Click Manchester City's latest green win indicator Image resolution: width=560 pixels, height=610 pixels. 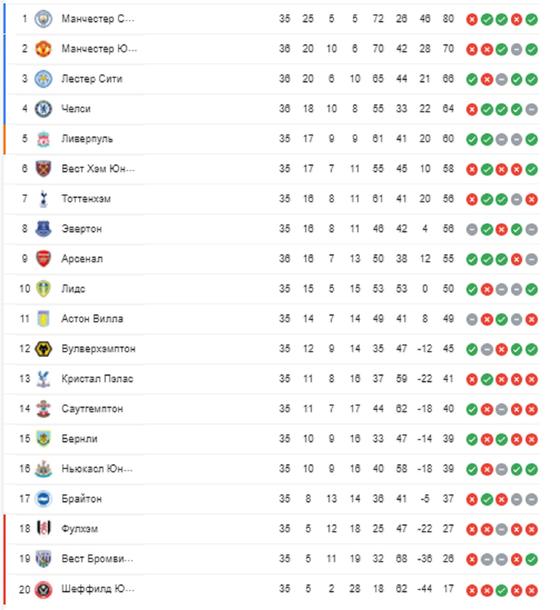[x=532, y=19]
